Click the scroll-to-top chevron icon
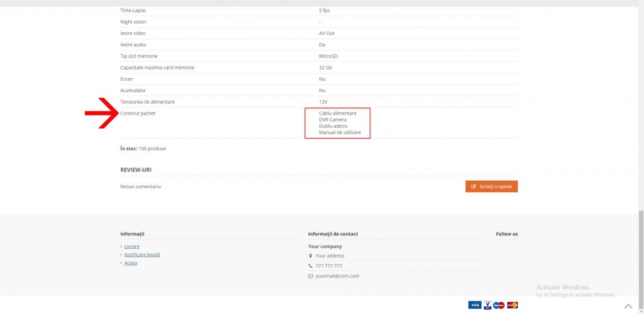644x314 pixels. click(629, 306)
